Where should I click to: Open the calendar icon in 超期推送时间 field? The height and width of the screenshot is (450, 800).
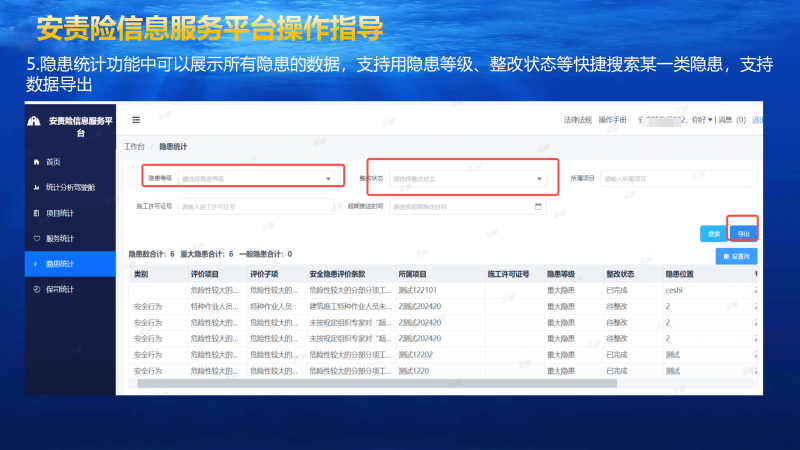click(x=538, y=207)
